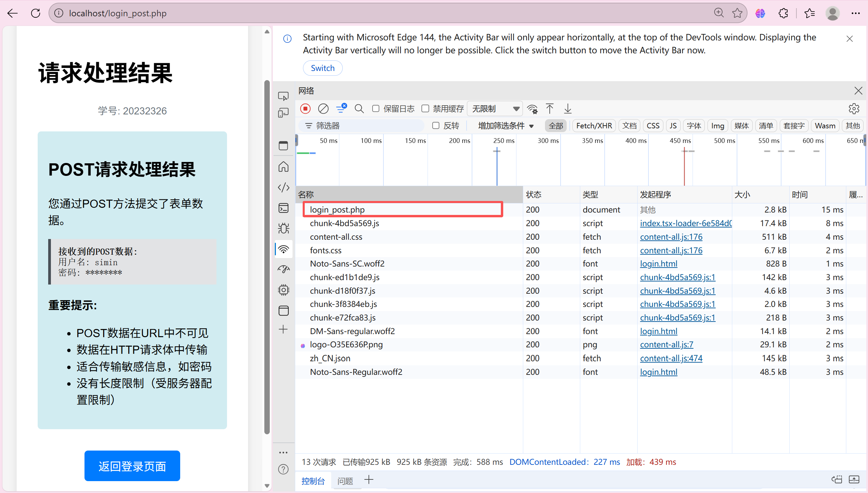Click the export HAR download arrow
Screen dimensions: 868x493
tap(568, 109)
